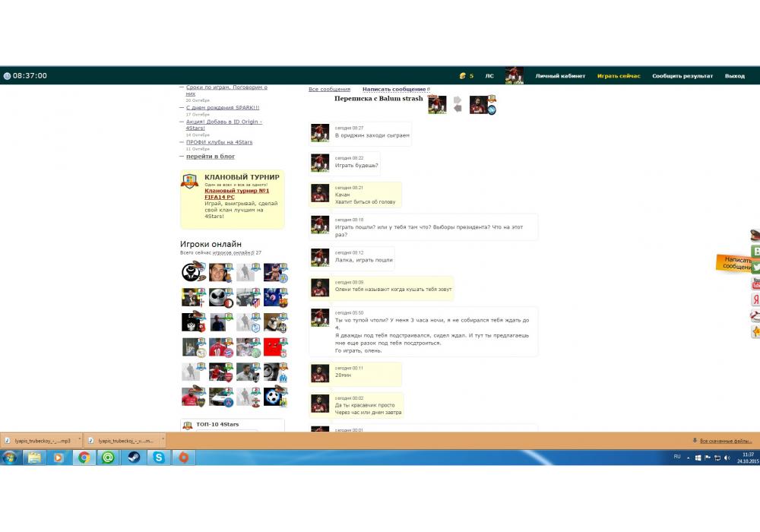Viewport: 760px width, 532px height.
Task: Open online player with Russian eagle avatar
Action: coord(191,322)
